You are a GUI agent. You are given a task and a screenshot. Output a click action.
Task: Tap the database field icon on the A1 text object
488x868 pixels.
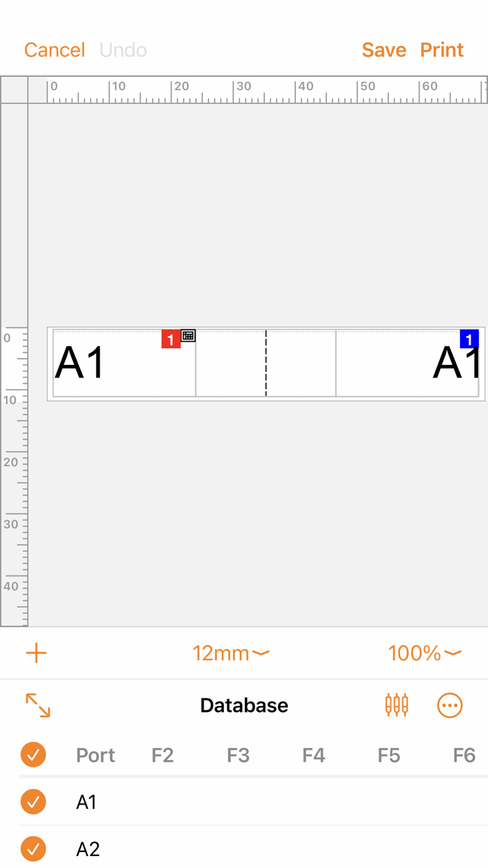pyautogui.click(x=187, y=335)
